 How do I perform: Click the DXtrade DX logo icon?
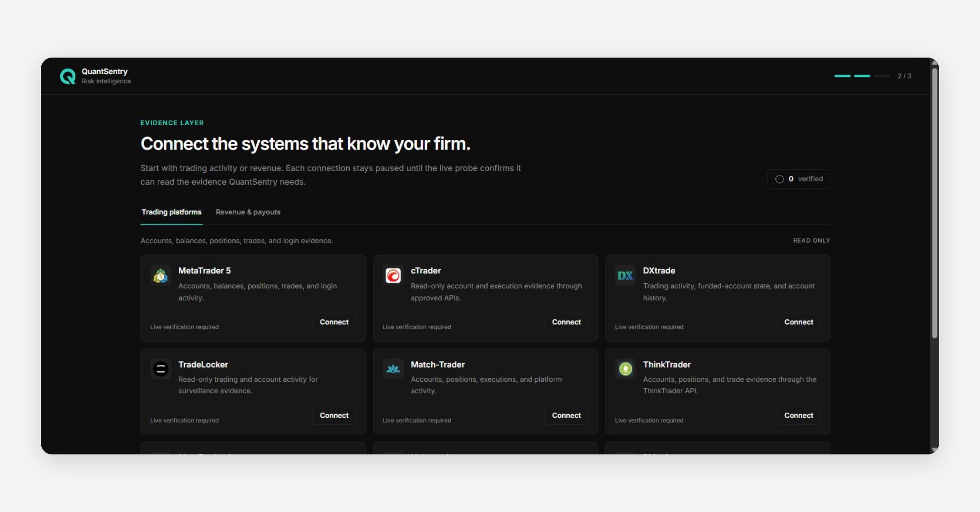coord(625,276)
